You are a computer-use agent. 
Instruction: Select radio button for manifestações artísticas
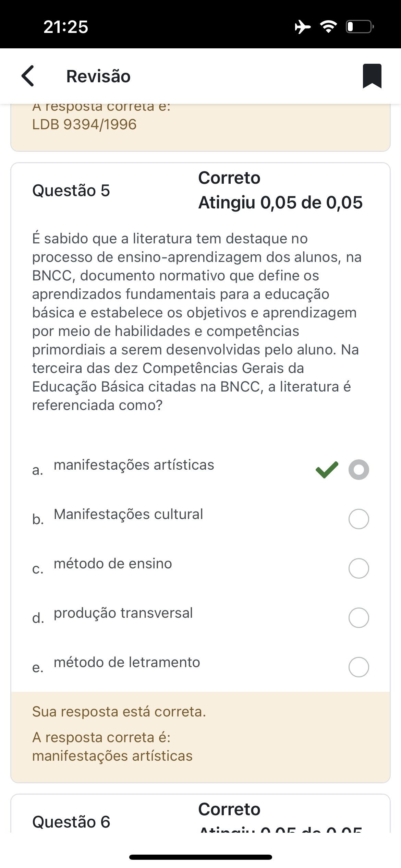[x=359, y=470]
